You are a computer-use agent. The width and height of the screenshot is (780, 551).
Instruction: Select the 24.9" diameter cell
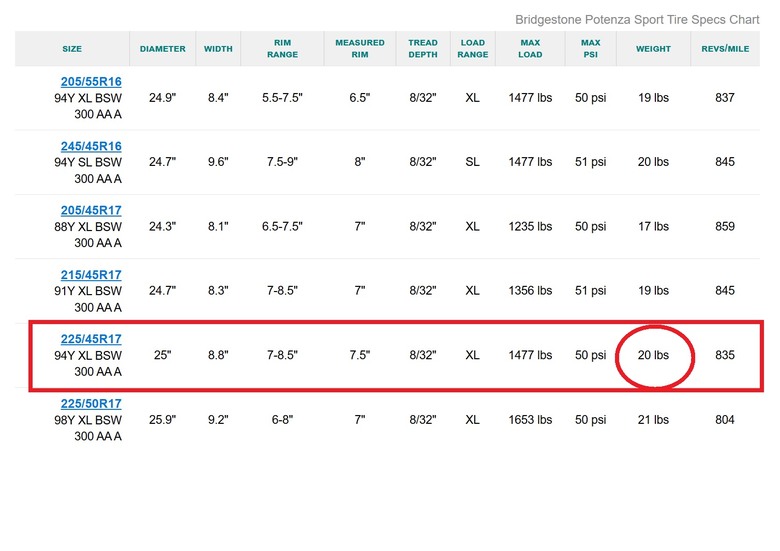click(x=163, y=98)
